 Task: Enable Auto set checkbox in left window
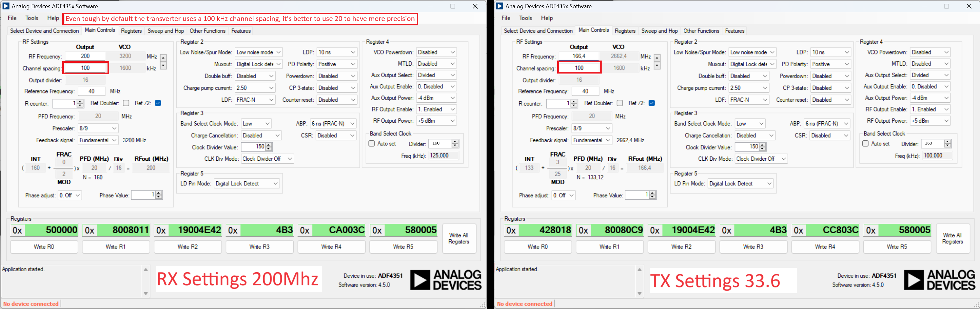pos(372,144)
